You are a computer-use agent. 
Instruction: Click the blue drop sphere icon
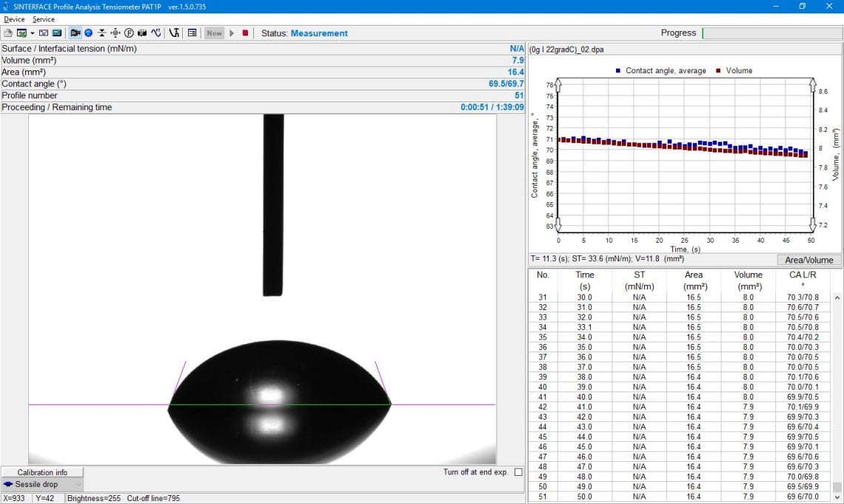[x=89, y=33]
